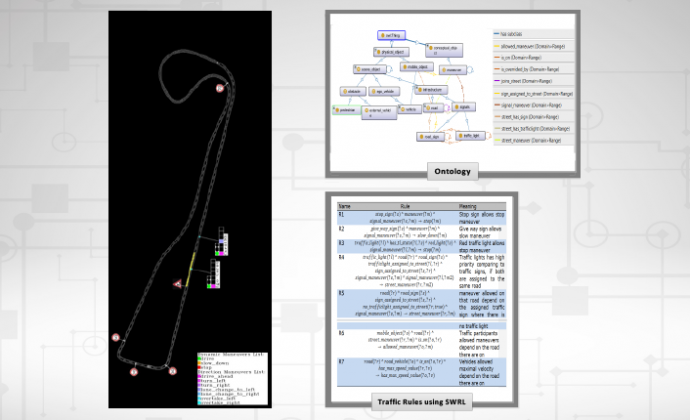
Task: Click the 'street_has_trafficlight' legend entry
Action: click(536, 129)
